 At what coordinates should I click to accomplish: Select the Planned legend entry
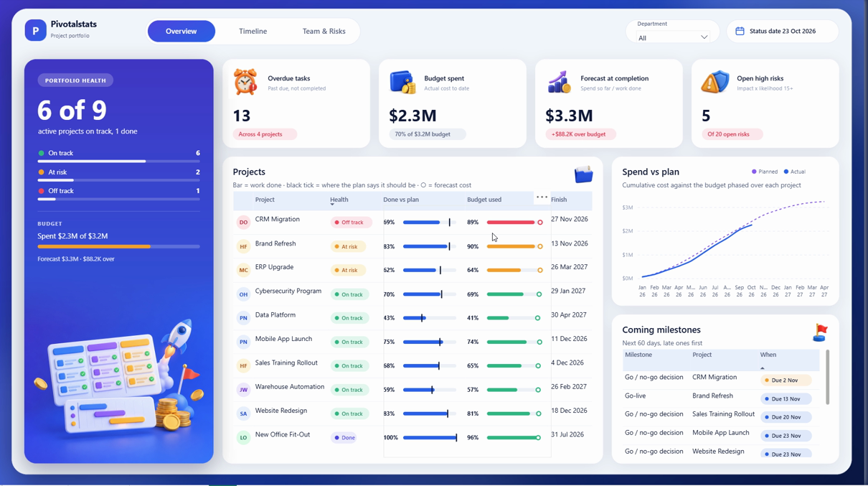[765, 172]
